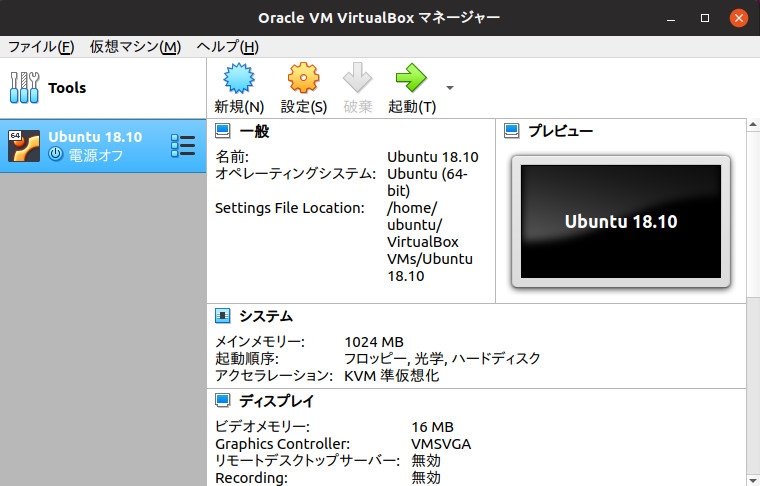The width and height of the screenshot is (760, 486).
Task: Click the アクセラレーション: label
Action: point(274,376)
